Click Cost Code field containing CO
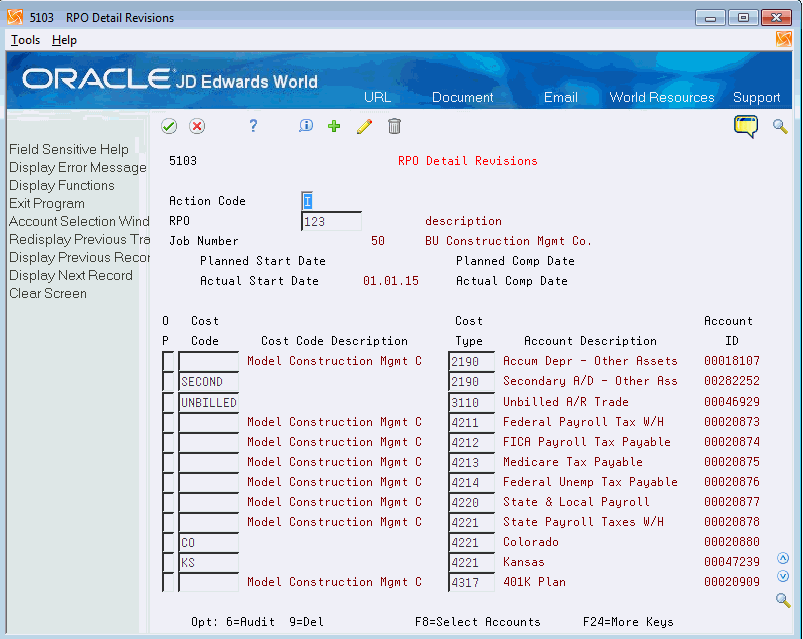This screenshot has height=639, width=803. [x=208, y=542]
